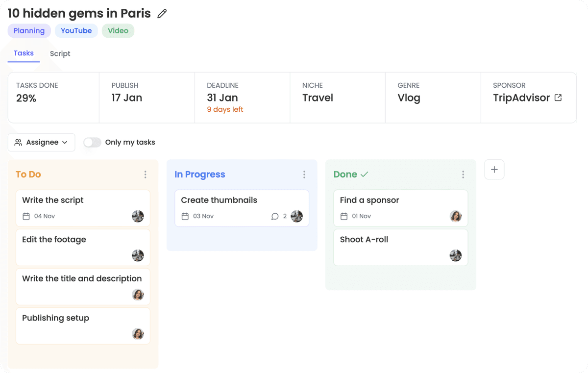Open Done column three-dot menu

coord(463,174)
